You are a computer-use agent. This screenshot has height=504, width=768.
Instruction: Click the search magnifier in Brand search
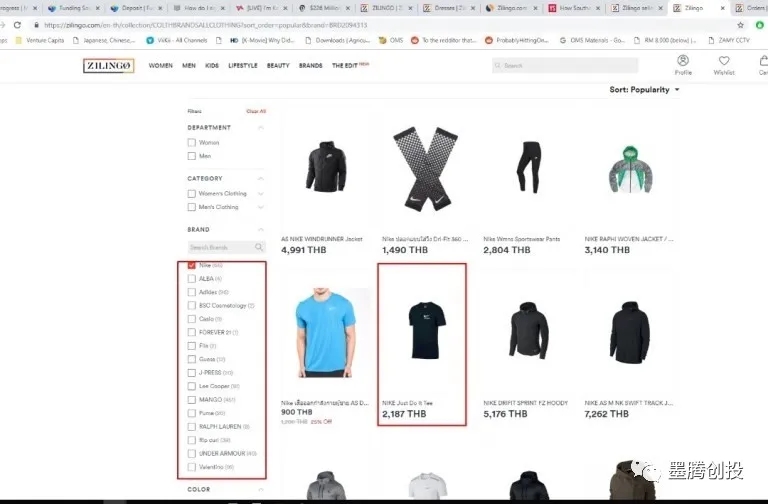[259, 247]
